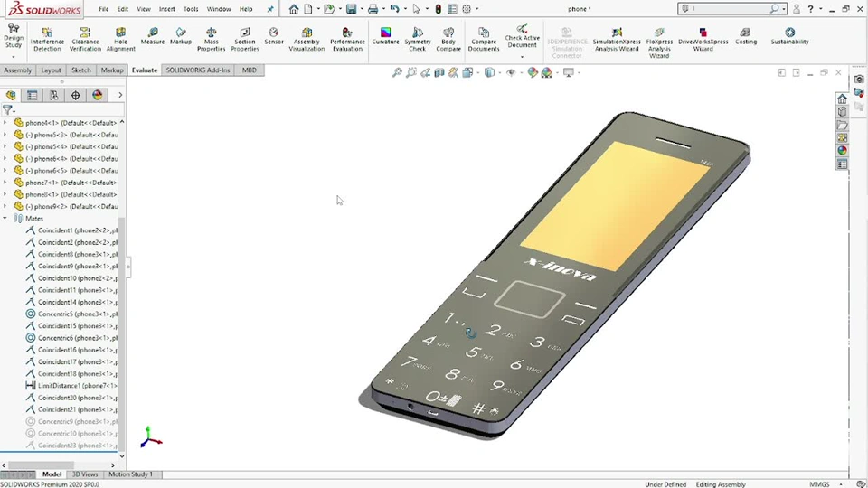Open the File menu
The height and width of the screenshot is (488, 868).
pos(103,9)
